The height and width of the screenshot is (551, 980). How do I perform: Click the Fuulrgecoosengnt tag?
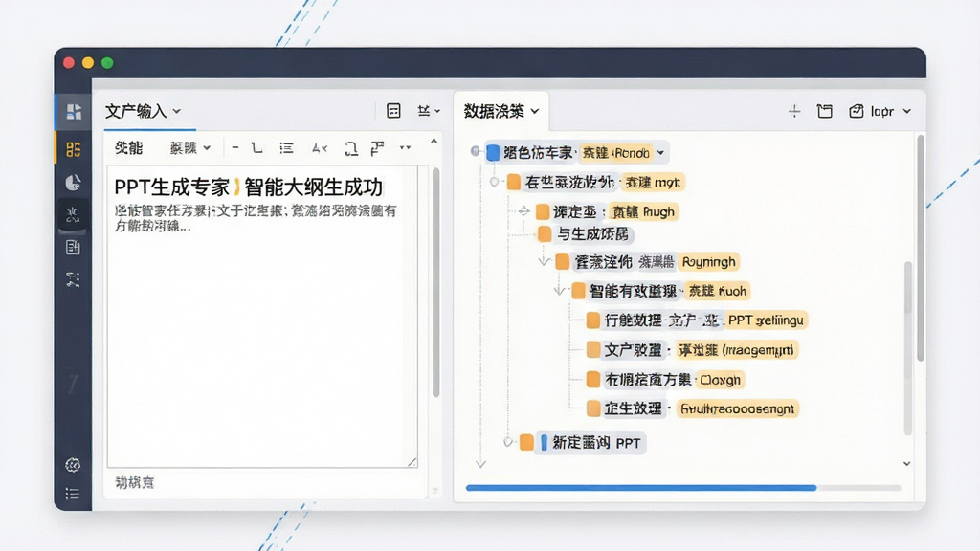[738, 409]
